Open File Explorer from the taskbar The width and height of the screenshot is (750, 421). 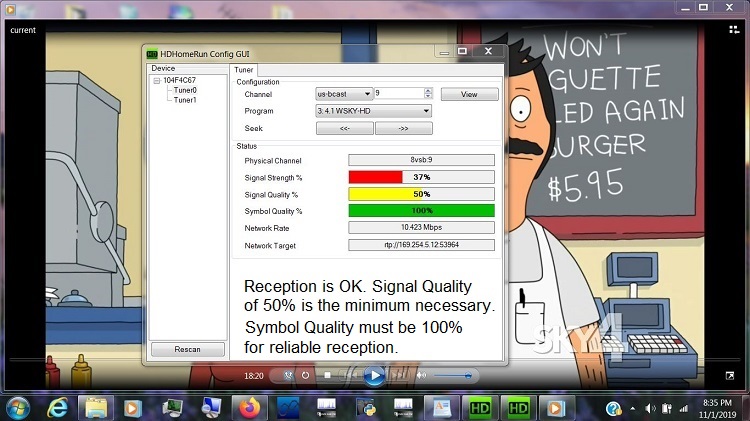(x=96, y=408)
